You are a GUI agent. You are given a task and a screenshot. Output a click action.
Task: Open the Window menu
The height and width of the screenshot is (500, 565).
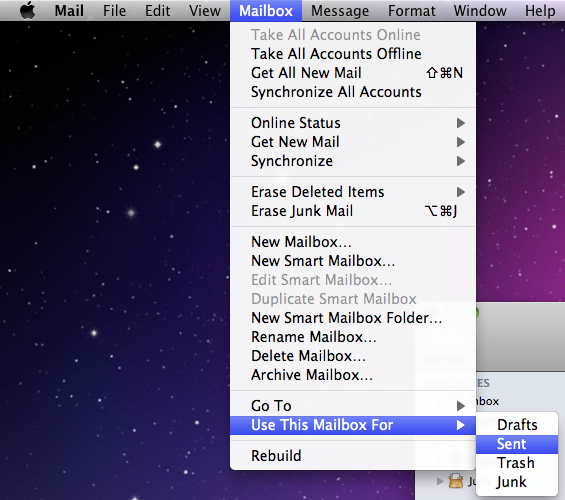pos(480,11)
